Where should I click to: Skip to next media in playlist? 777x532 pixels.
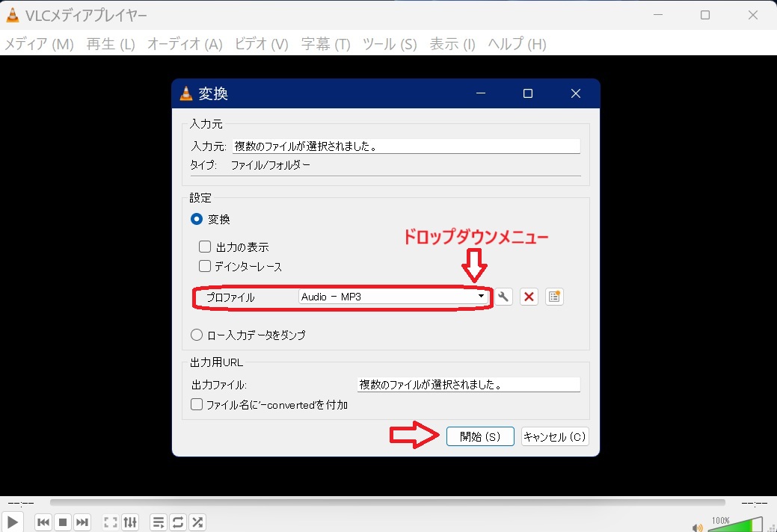(82, 522)
